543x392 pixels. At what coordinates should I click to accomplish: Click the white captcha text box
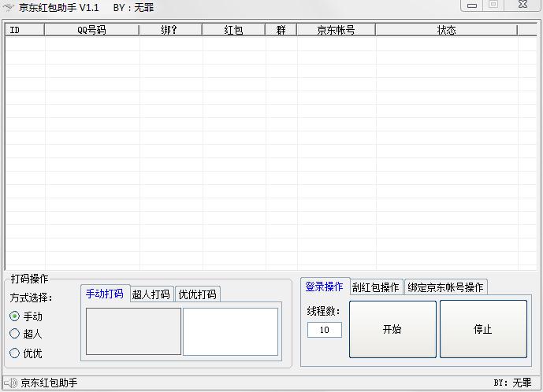pos(230,331)
